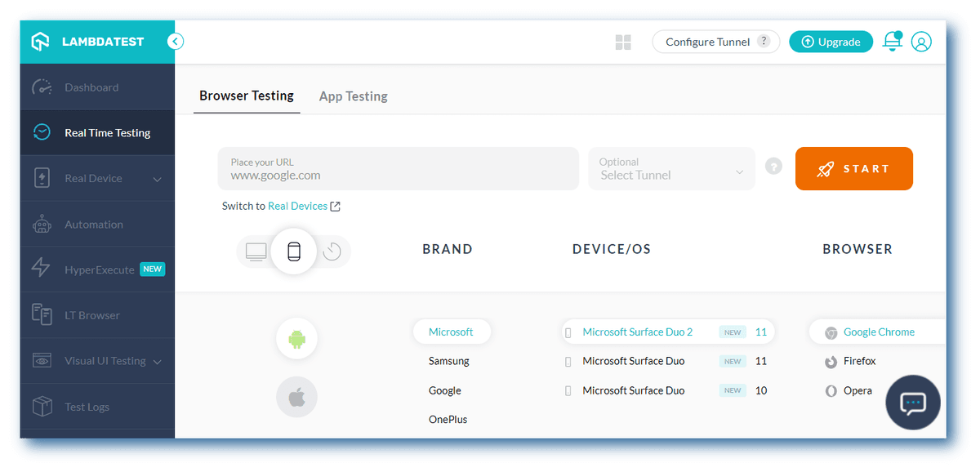Click the Test Logs box icon
Screen dimensions: 980x472
tap(42, 406)
